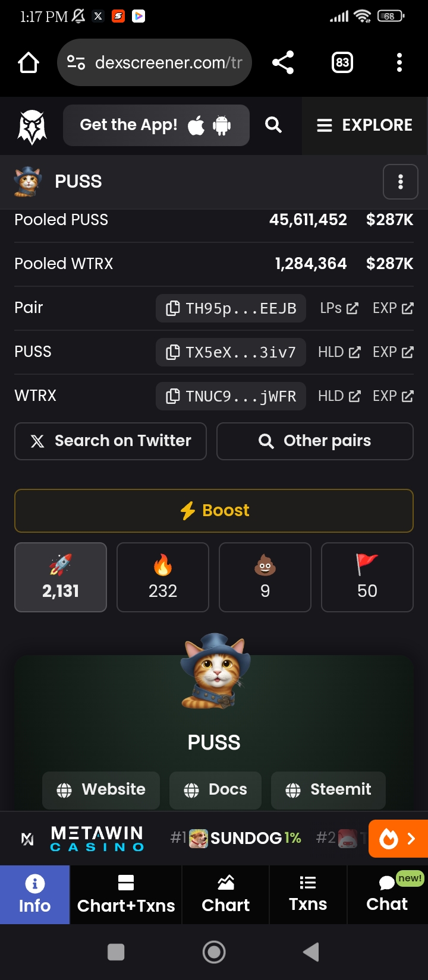Click the Boost button
Screen dimensions: 428x980
pos(214,511)
